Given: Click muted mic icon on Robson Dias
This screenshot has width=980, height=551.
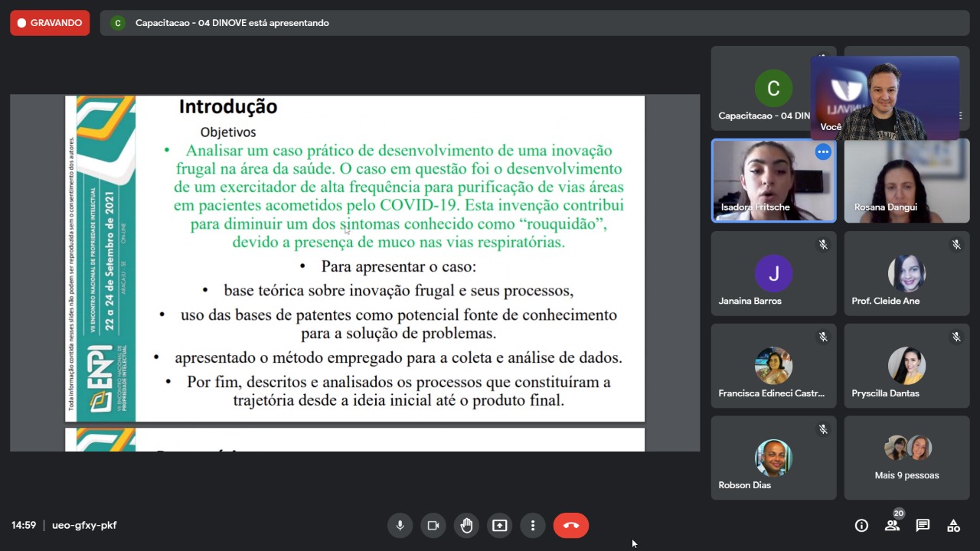Looking at the screenshot, I should click(823, 429).
